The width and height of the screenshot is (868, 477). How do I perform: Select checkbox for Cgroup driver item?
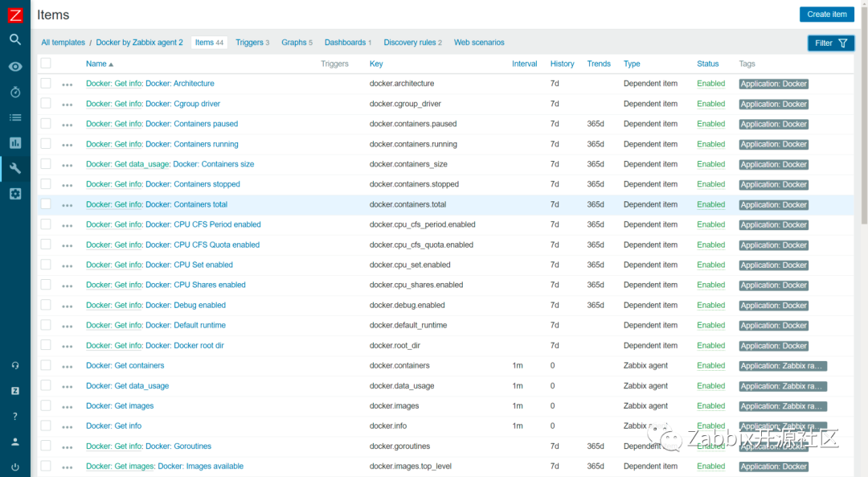tap(46, 103)
